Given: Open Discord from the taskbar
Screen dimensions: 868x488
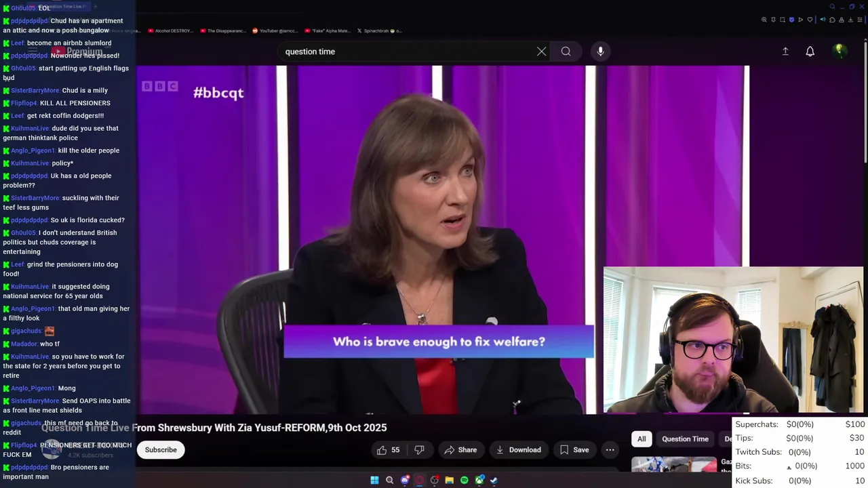Looking at the screenshot, I should click(405, 480).
